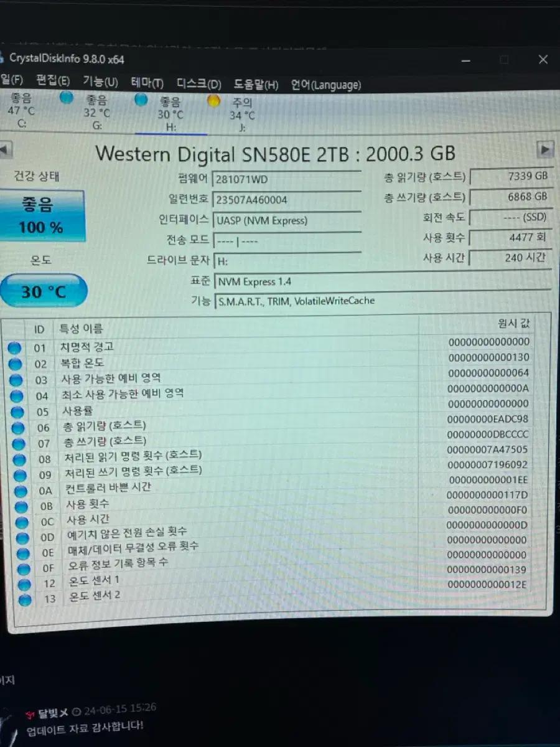The width and height of the screenshot is (560, 747).
Task: Open the 디스크(D) menu
Action: coord(198,84)
